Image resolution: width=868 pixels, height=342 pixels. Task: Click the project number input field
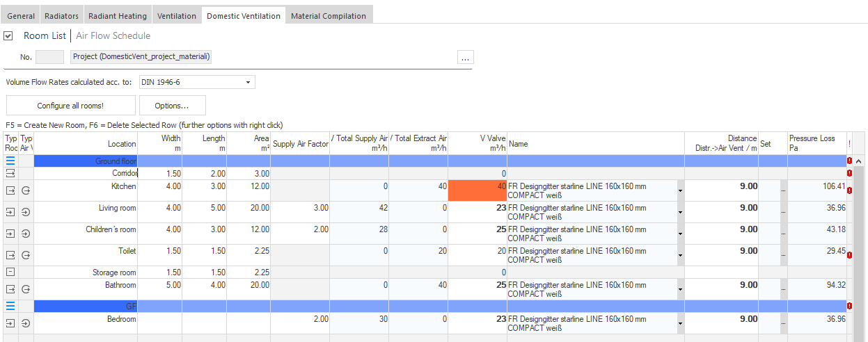tap(49, 57)
